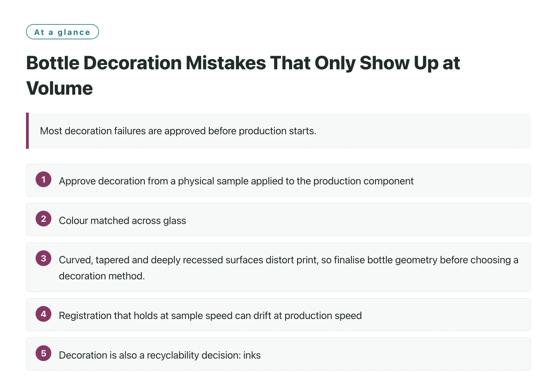Open the 'Approve decoration from a physical sample' item
This screenshot has width=557, height=392.
(278, 180)
